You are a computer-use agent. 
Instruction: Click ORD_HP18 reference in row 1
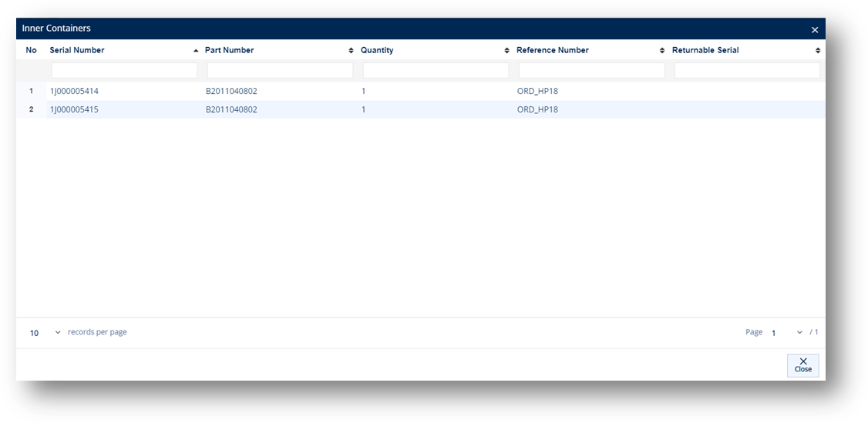pyautogui.click(x=537, y=91)
